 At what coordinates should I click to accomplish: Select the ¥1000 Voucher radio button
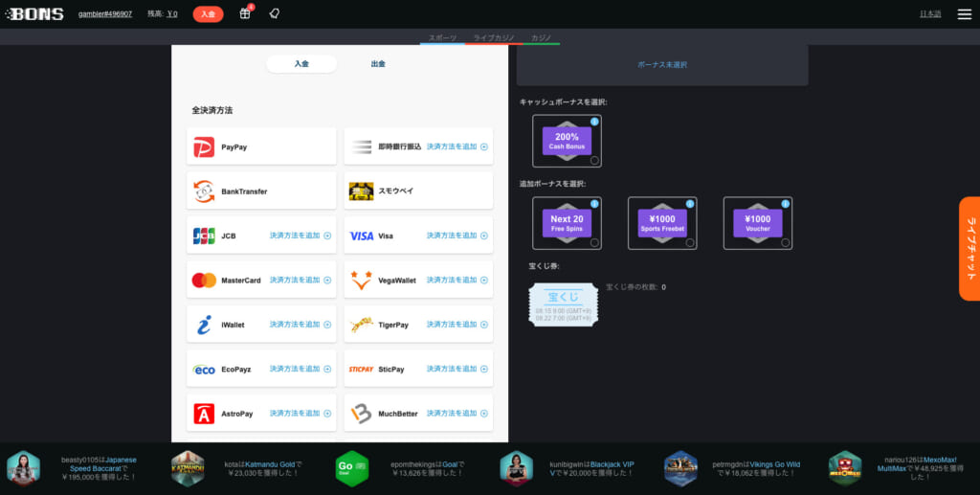tap(786, 242)
